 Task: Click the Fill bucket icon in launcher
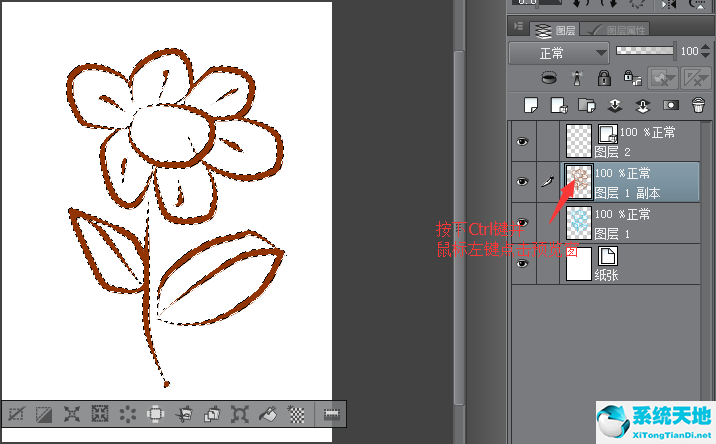pos(268,413)
